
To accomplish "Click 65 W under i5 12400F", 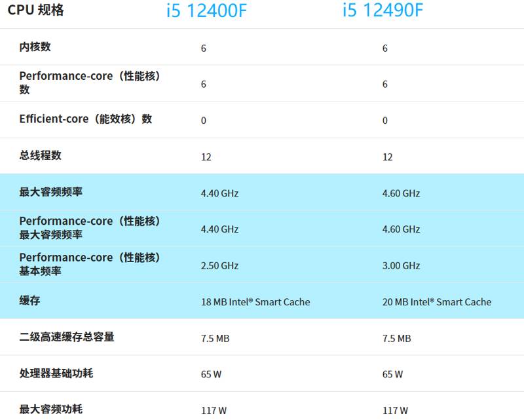I will [211, 374].
